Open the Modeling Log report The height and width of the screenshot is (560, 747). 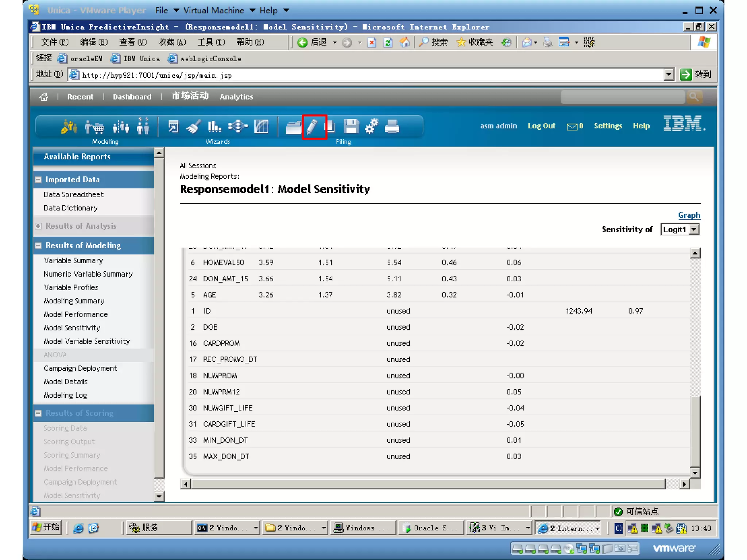65,395
